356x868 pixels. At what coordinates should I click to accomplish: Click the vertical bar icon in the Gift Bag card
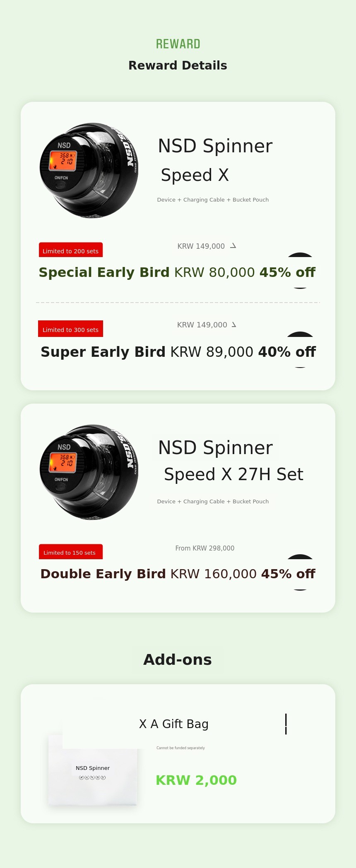[286, 724]
